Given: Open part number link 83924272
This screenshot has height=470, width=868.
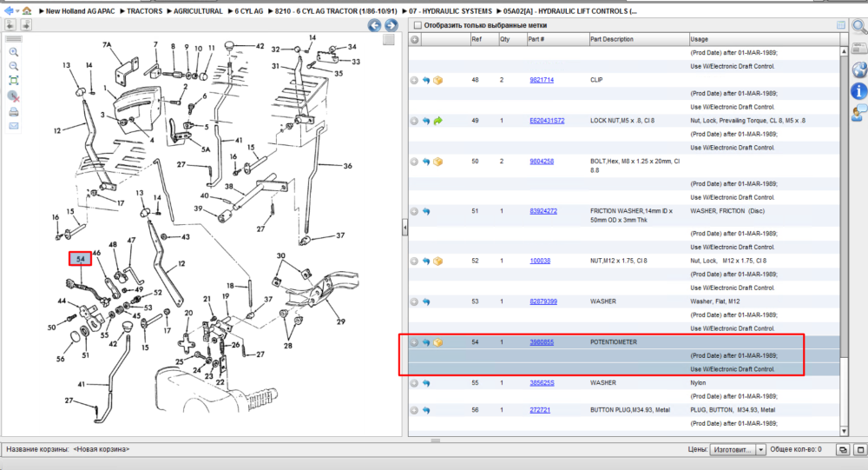Looking at the screenshot, I should tap(543, 210).
